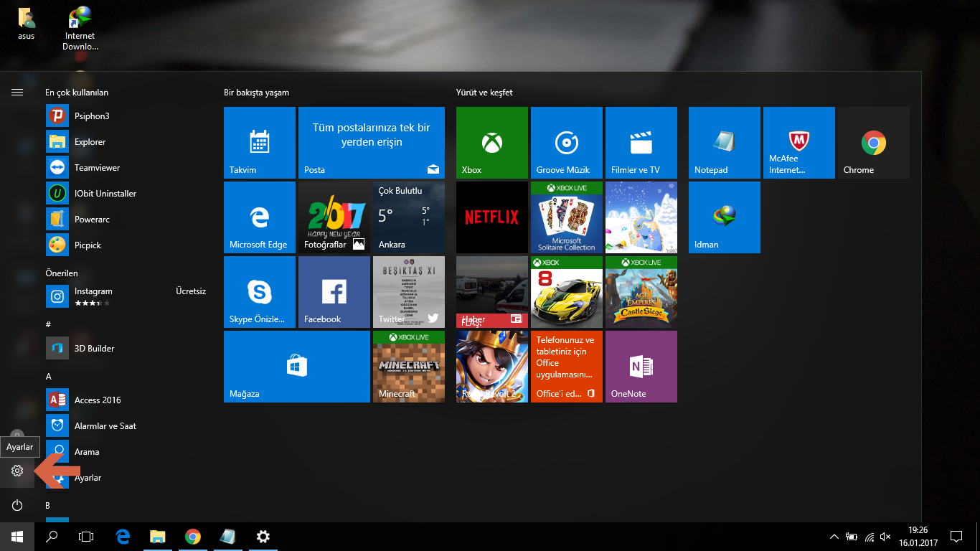Expand the Start menu hamburger button
The height and width of the screenshot is (551, 980).
[x=17, y=92]
